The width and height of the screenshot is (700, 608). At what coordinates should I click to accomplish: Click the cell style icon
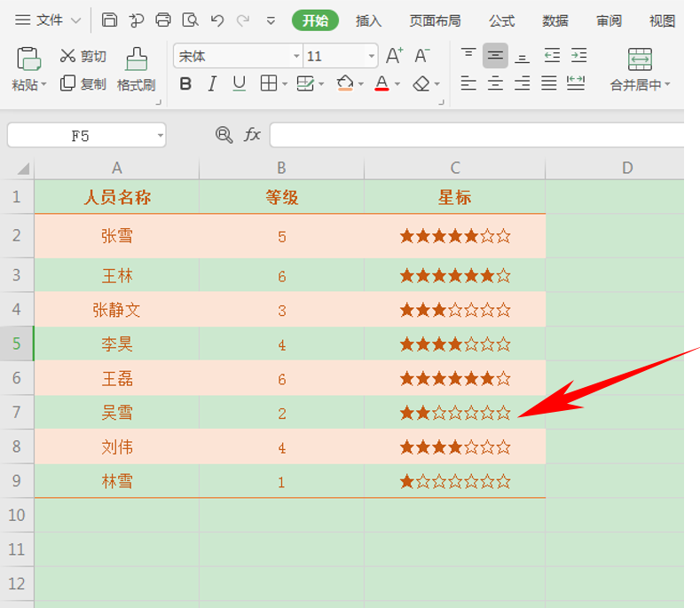[305, 83]
